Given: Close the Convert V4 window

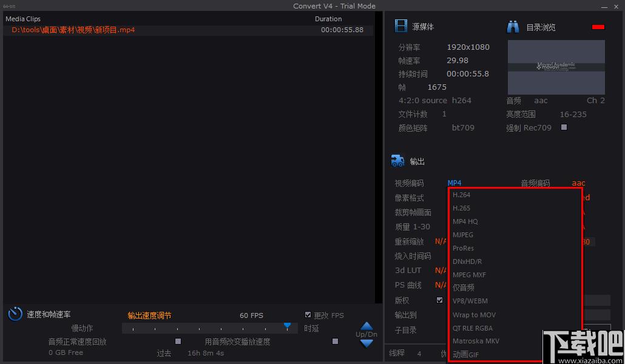Looking at the screenshot, I should tap(617, 7).
